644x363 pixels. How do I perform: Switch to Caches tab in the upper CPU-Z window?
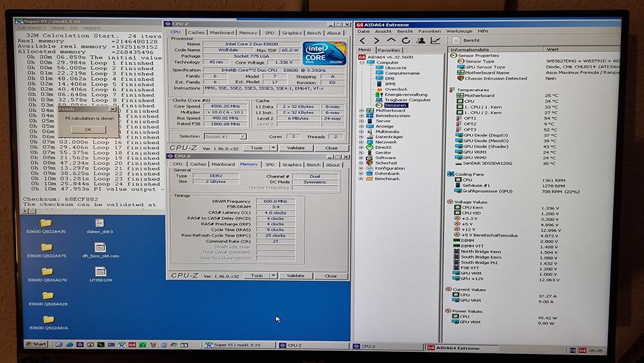point(196,32)
